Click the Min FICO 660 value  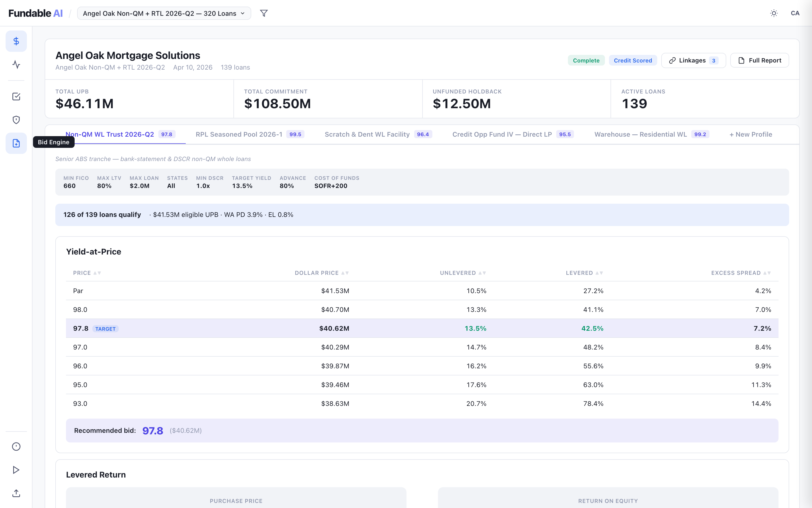(x=70, y=186)
